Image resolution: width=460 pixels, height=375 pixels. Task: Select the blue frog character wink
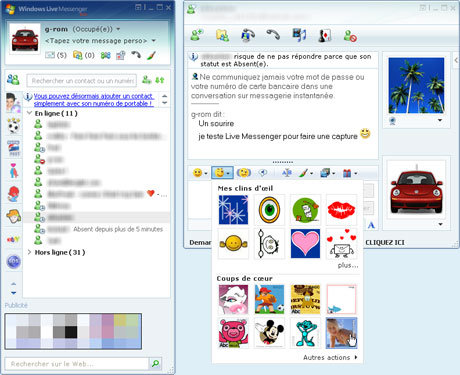[x=305, y=333]
